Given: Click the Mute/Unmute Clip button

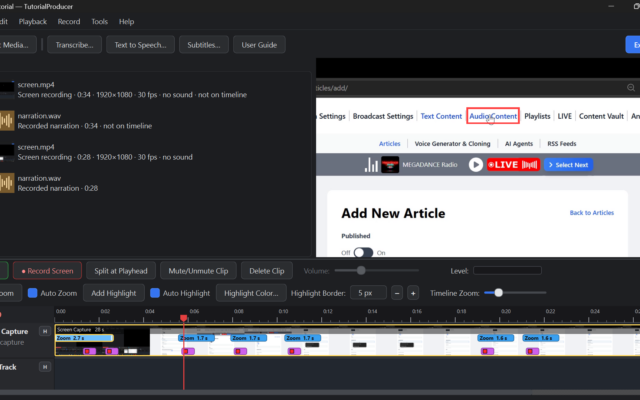Looking at the screenshot, I should pos(198,271).
